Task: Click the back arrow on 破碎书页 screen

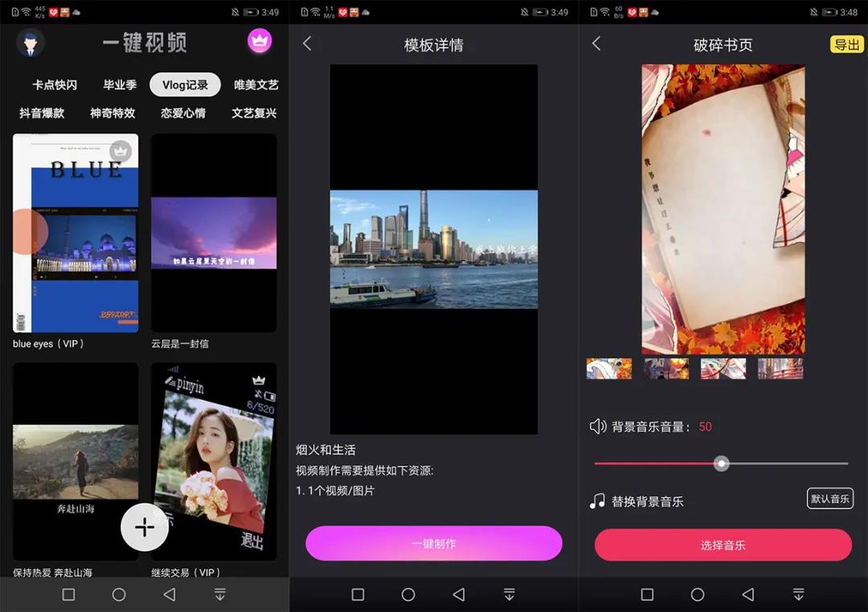Action: 597,44
